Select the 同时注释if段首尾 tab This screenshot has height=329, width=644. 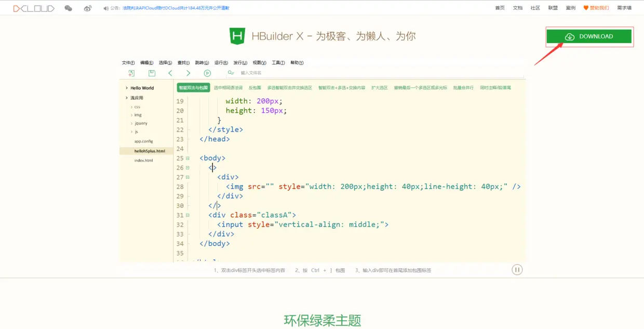pyautogui.click(x=495, y=88)
